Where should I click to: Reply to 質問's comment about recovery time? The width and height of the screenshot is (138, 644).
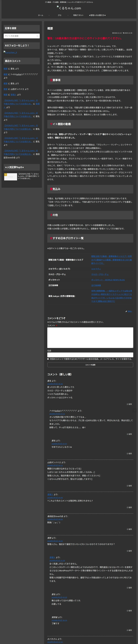pos(129,551)
